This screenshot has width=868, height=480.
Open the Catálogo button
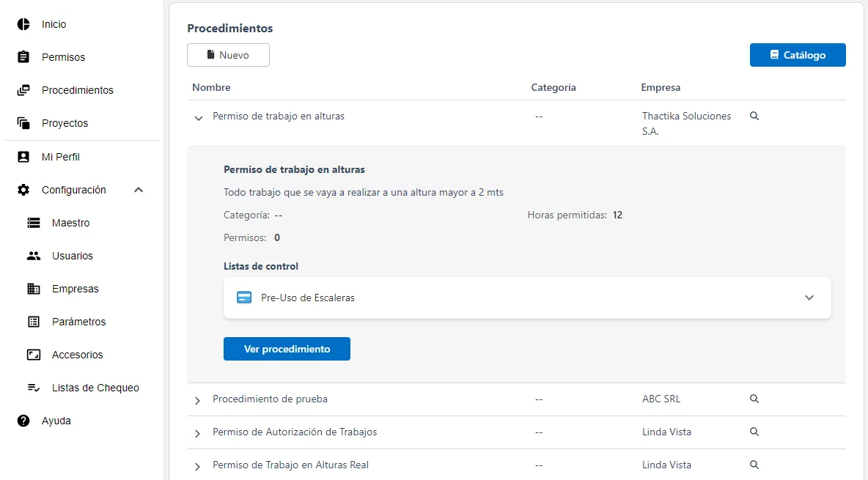(798, 55)
